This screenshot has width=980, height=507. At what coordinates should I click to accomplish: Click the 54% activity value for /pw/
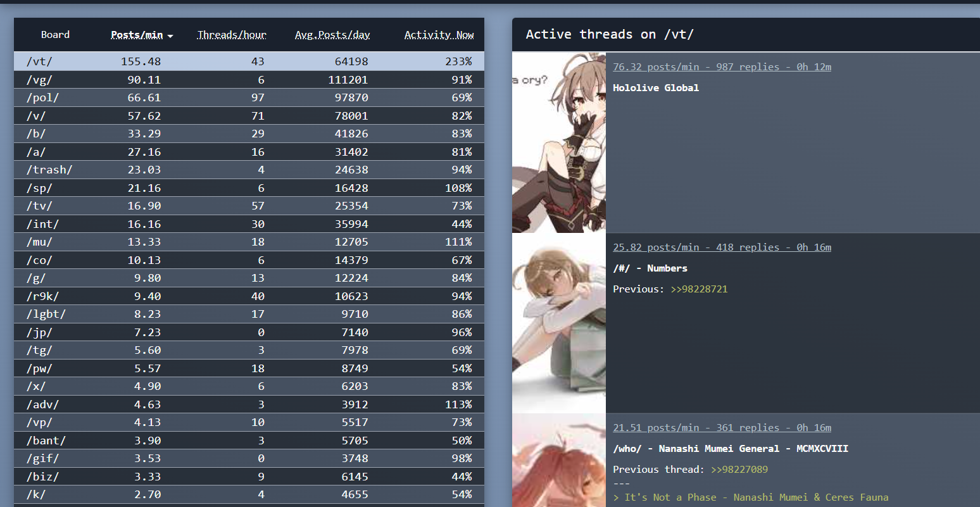(462, 368)
